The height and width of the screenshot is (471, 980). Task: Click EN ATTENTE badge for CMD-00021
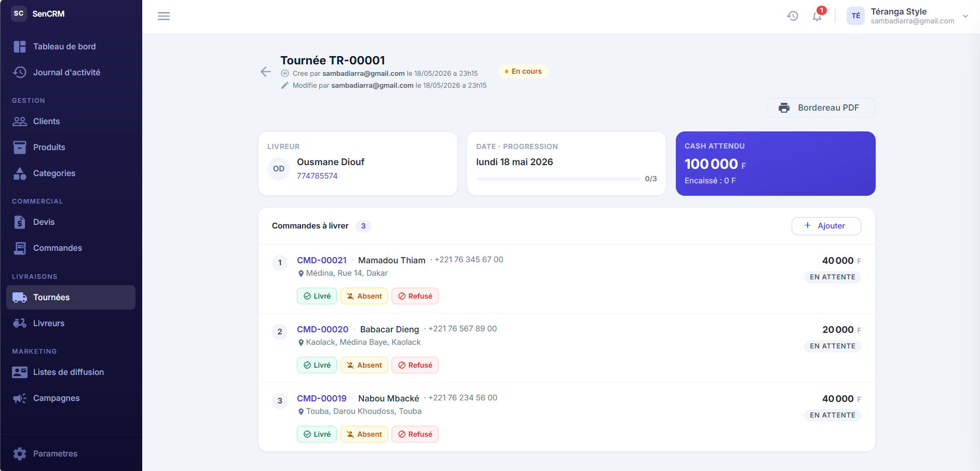click(832, 277)
